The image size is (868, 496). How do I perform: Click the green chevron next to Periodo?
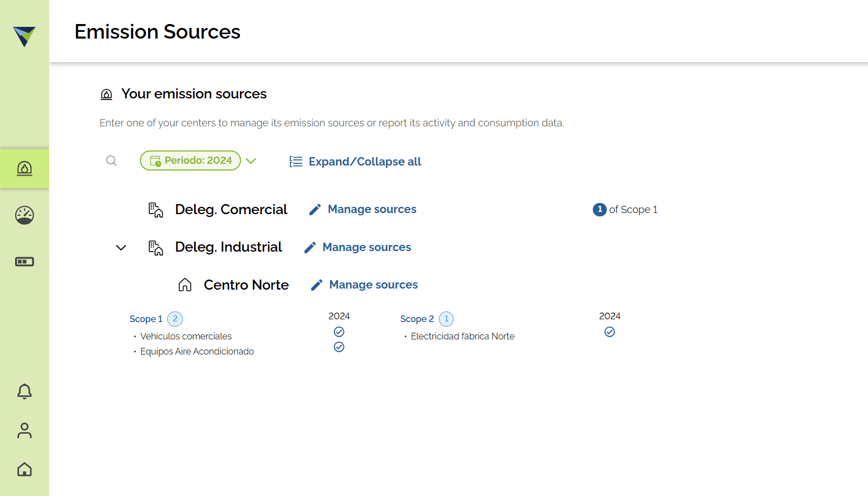(x=251, y=161)
